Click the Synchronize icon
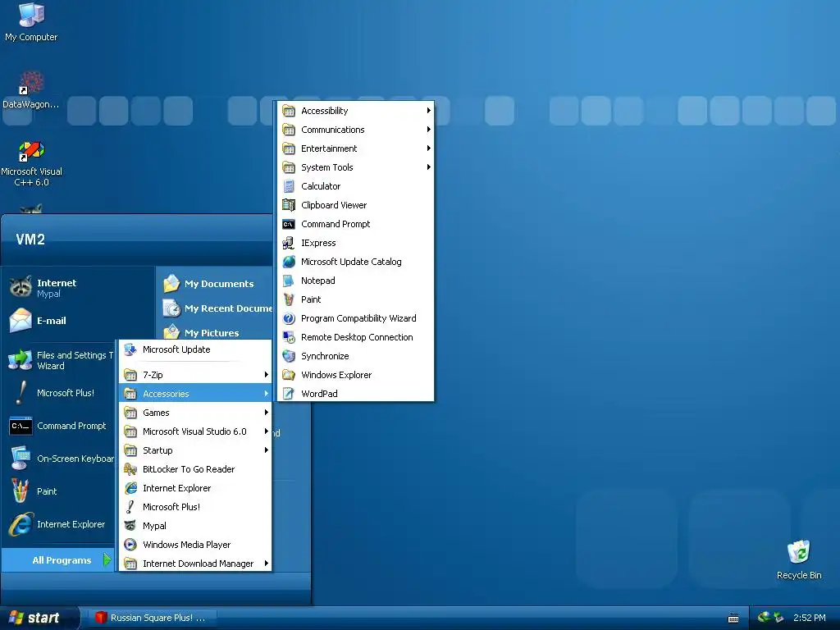Screen dimensions: 840x630 pyautogui.click(x=289, y=356)
